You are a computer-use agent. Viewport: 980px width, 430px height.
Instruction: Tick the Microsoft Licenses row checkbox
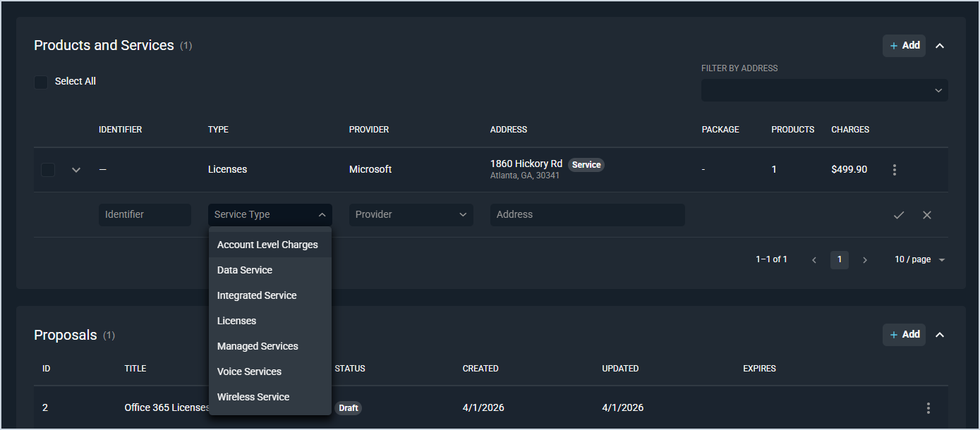(48, 170)
